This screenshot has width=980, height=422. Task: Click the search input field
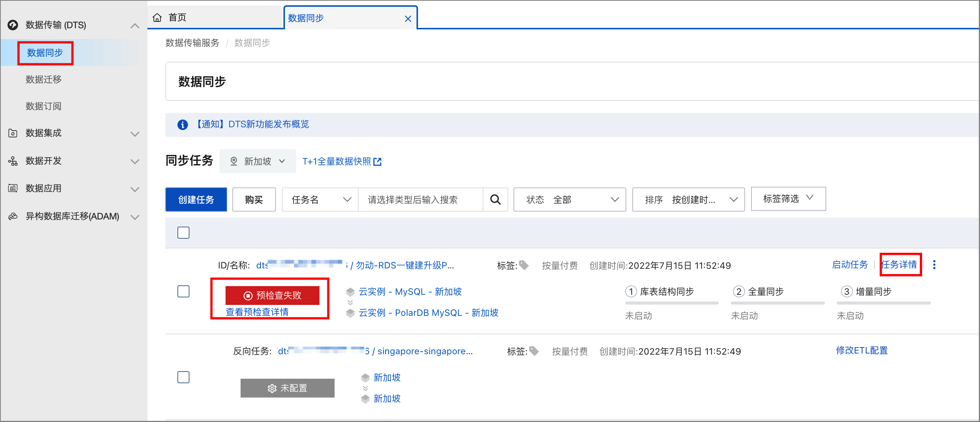[x=420, y=199]
